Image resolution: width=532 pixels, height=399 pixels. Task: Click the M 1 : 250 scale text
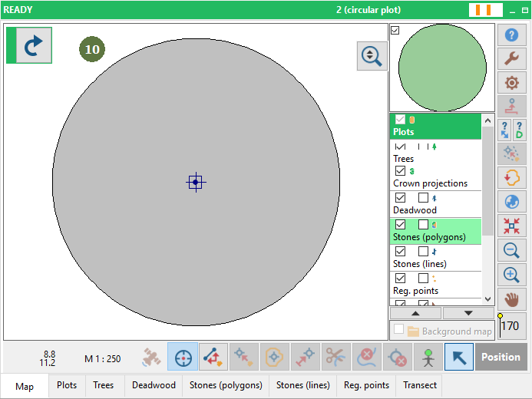[102, 358]
